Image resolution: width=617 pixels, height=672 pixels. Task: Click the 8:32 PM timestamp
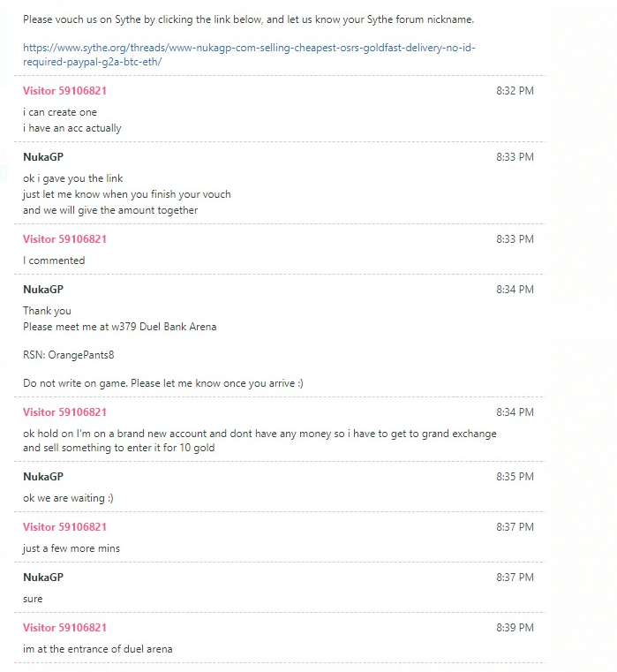(x=515, y=90)
